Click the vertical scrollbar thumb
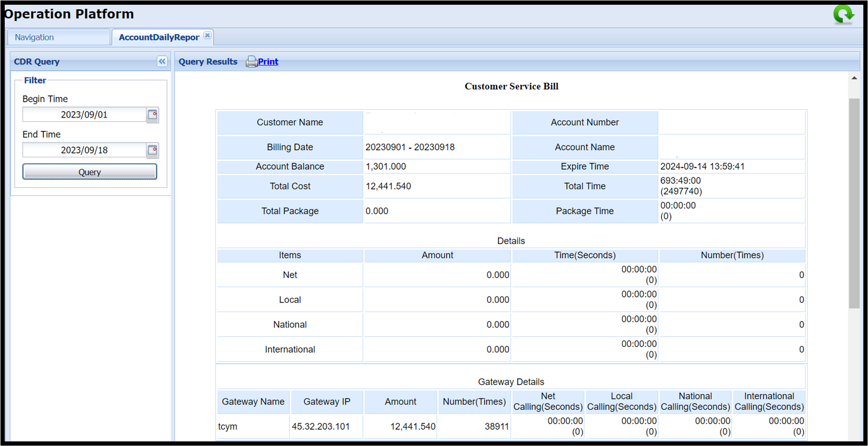This screenshot has width=868, height=446. click(854, 204)
